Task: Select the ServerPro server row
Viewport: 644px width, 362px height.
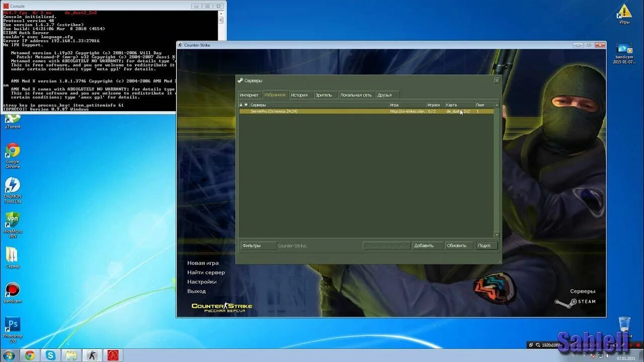Action: (x=366, y=111)
